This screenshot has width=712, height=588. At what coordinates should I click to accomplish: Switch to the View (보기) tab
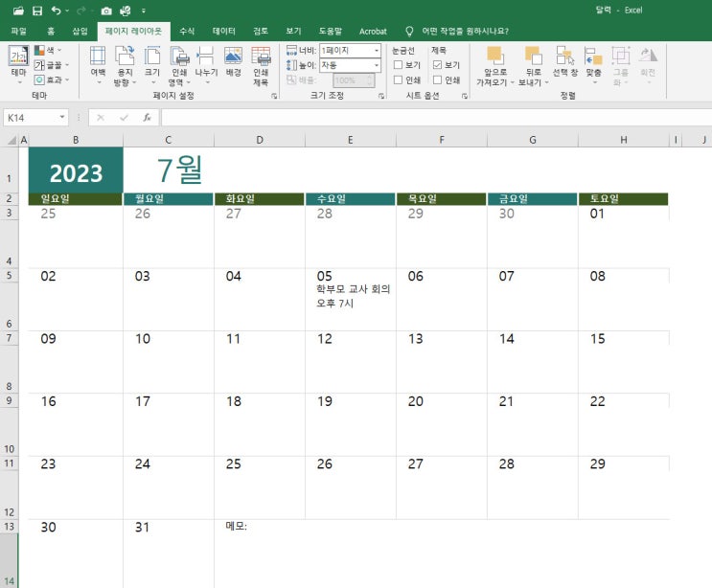click(x=293, y=31)
